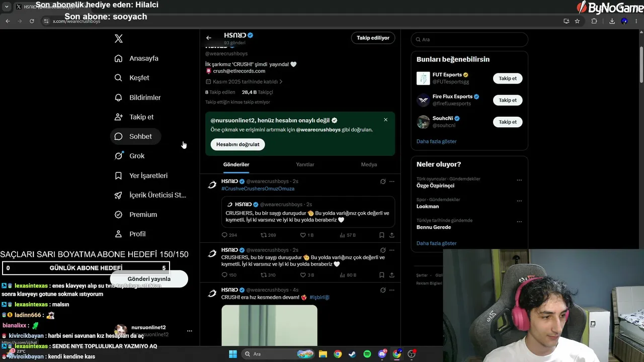This screenshot has height=362, width=644.
Task: Switch to the Medya tab
Action: [x=369, y=164]
